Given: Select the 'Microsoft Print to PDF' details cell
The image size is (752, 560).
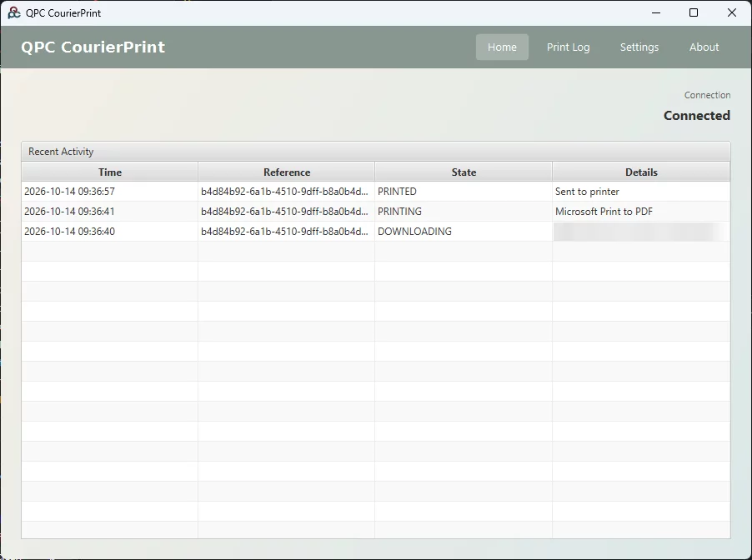Looking at the screenshot, I should coord(641,212).
